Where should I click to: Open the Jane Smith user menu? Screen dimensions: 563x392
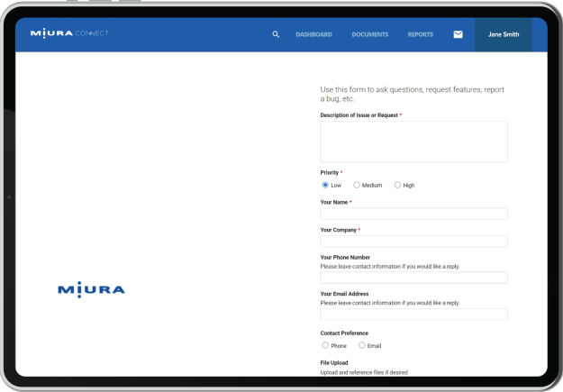[504, 34]
